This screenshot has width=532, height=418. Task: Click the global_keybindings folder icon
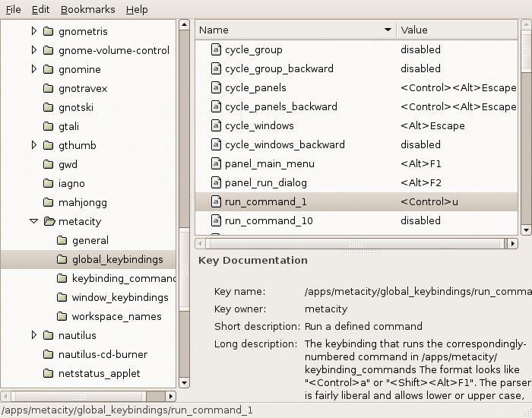click(x=62, y=259)
